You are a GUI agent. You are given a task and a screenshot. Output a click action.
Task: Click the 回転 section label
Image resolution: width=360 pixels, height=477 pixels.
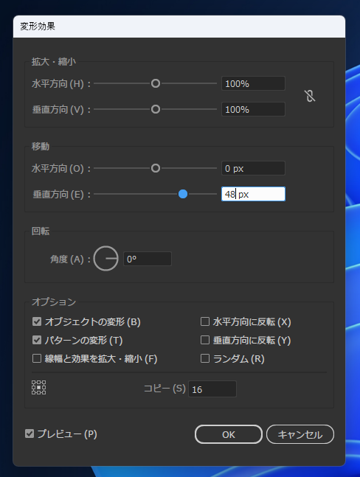coord(40,231)
